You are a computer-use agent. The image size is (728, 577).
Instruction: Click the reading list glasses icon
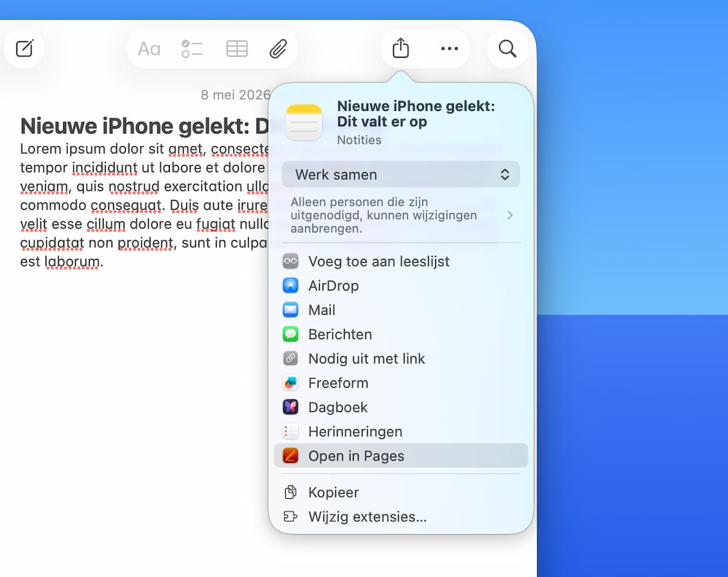tap(291, 262)
